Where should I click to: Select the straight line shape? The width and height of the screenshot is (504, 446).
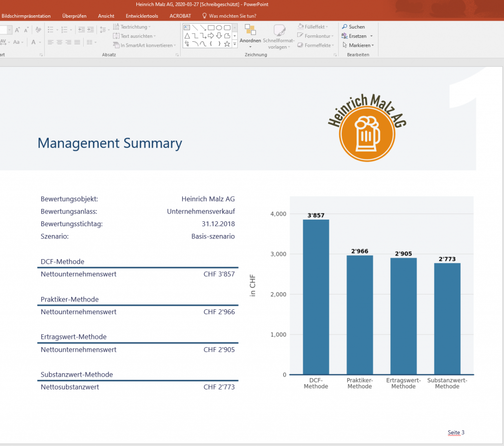195,28
